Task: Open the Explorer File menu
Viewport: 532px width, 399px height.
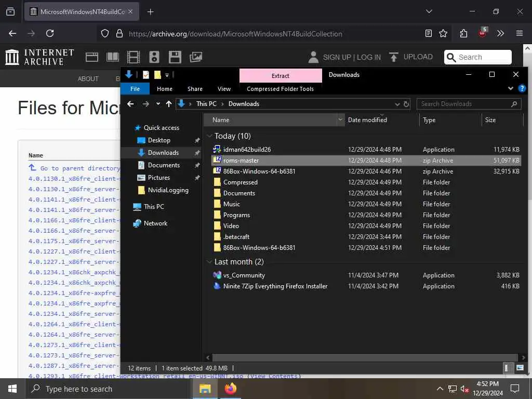Action: (x=135, y=88)
